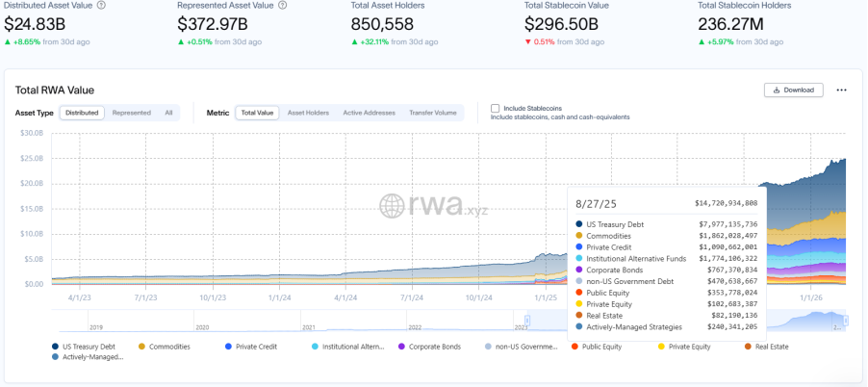Toggle US Treasury Debt legend item

click(85, 347)
